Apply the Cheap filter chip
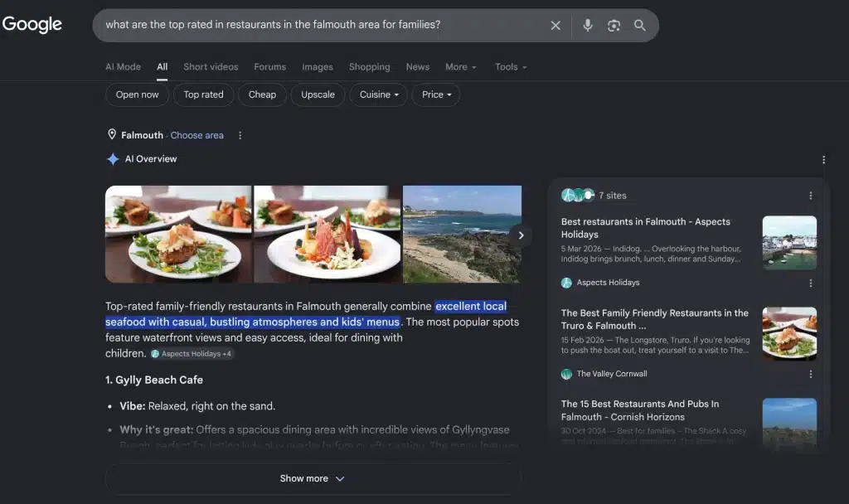Image resolution: width=849 pixels, height=504 pixels. coord(262,94)
